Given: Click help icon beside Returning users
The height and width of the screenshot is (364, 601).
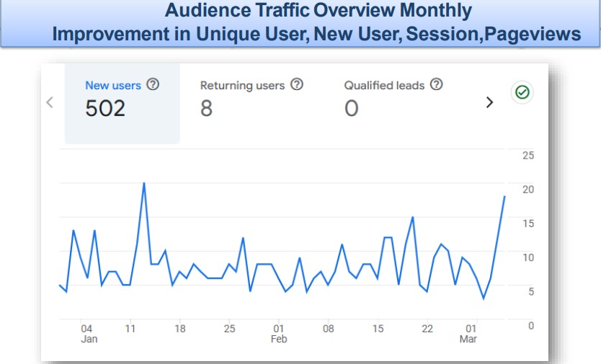Looking at the screenshot, I should (297, 84).
